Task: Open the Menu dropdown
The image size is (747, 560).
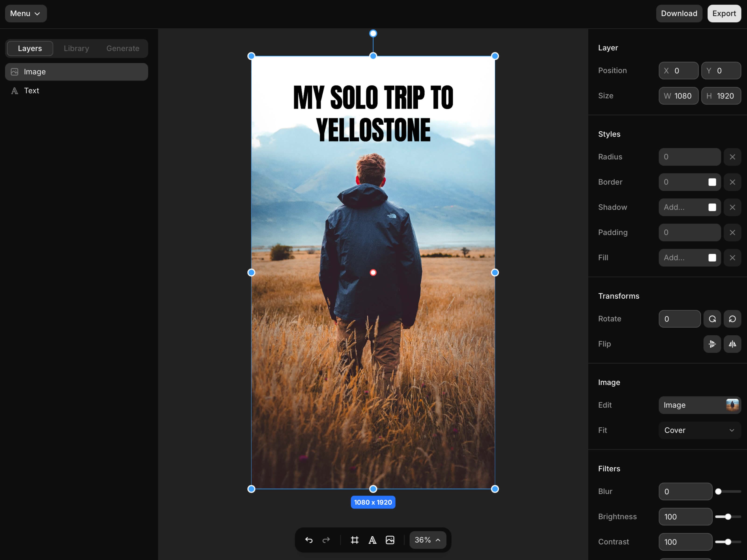Action: pos(26,14)
